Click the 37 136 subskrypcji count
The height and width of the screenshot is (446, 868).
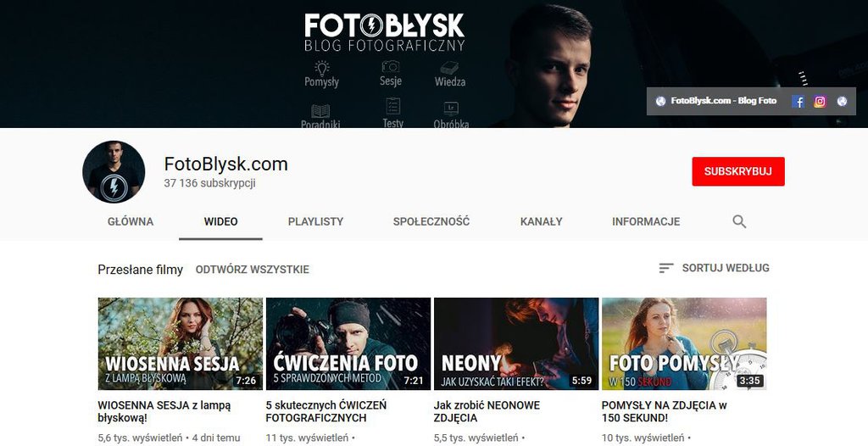point(210,183)
